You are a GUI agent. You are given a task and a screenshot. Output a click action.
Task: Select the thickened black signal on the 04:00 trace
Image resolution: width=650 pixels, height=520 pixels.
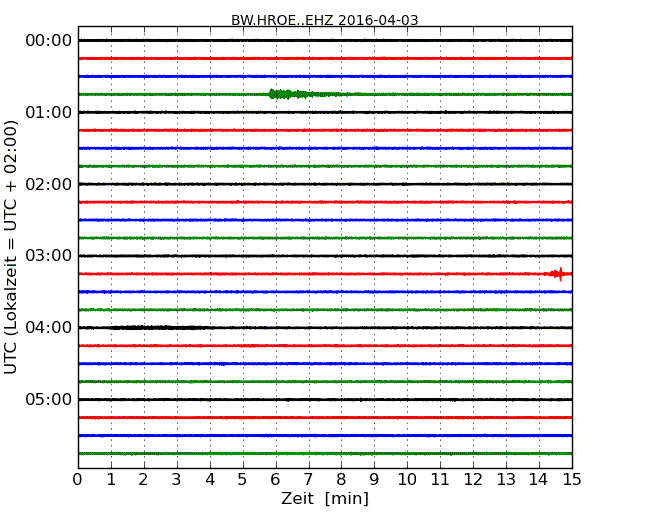pos(158,328)
